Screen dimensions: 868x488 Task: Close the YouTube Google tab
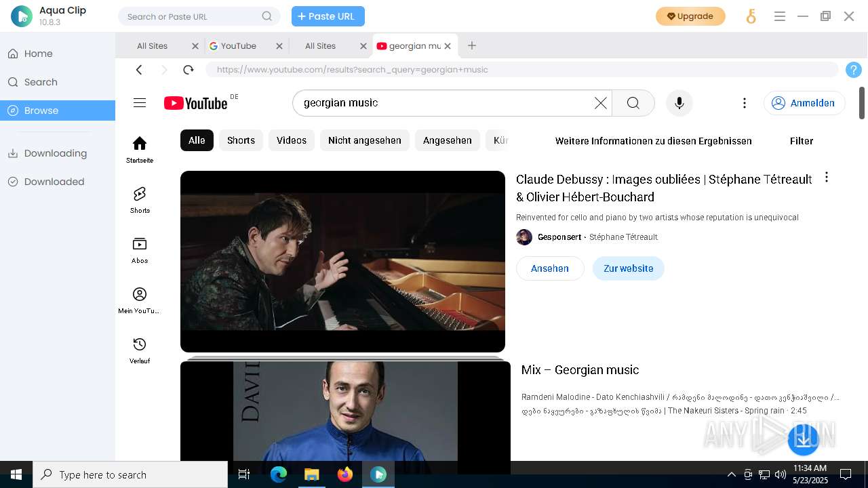(279, 46)
